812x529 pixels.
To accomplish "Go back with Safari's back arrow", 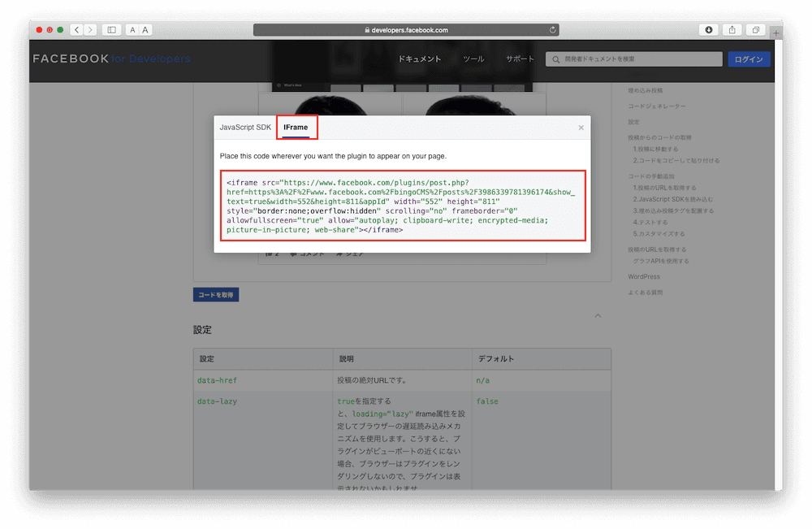I will tap(76, 30).
